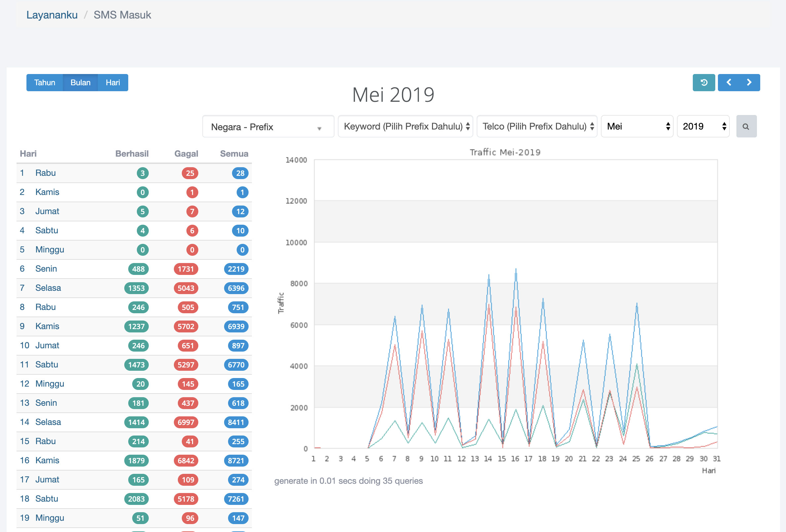Click the Mei 2019 page heading
Viewport: 786px width, 532px height.
[393, 95]
